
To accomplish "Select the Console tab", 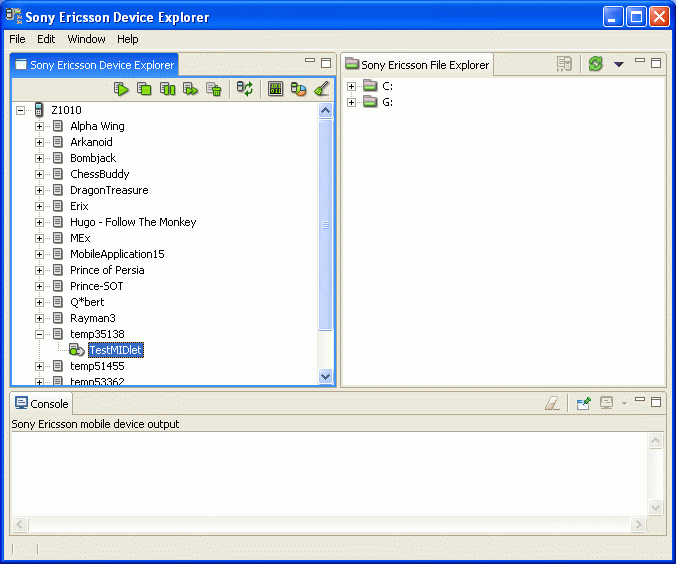I will click(x=41, y=404).
